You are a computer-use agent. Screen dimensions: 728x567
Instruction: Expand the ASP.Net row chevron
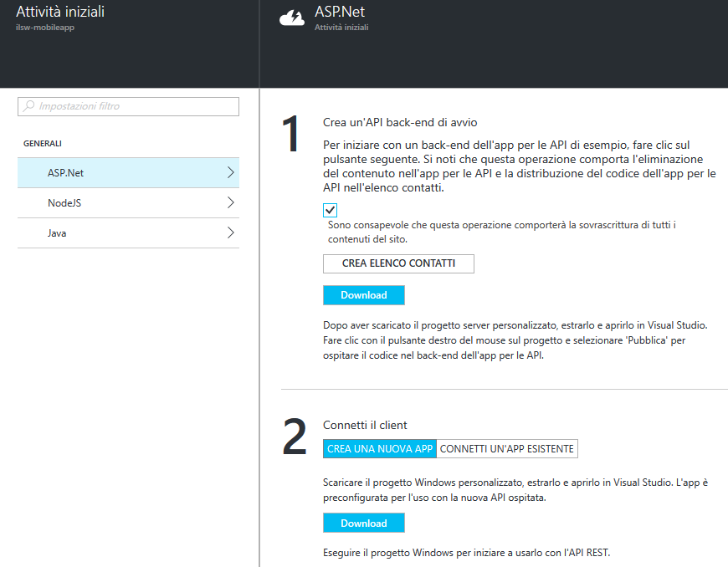pos(231,172)
